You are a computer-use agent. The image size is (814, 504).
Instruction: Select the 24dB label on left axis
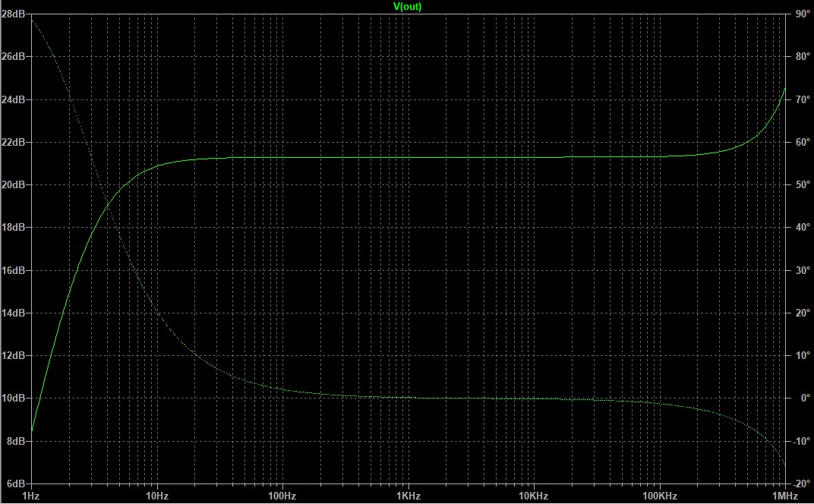coord(14,99)
